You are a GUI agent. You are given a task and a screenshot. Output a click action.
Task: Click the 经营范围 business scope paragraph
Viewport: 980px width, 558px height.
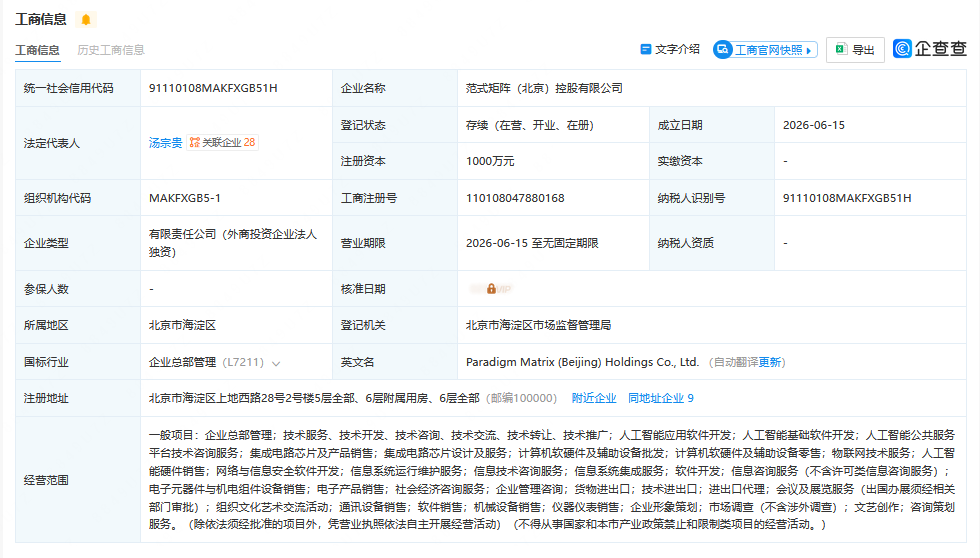(552, 479)
